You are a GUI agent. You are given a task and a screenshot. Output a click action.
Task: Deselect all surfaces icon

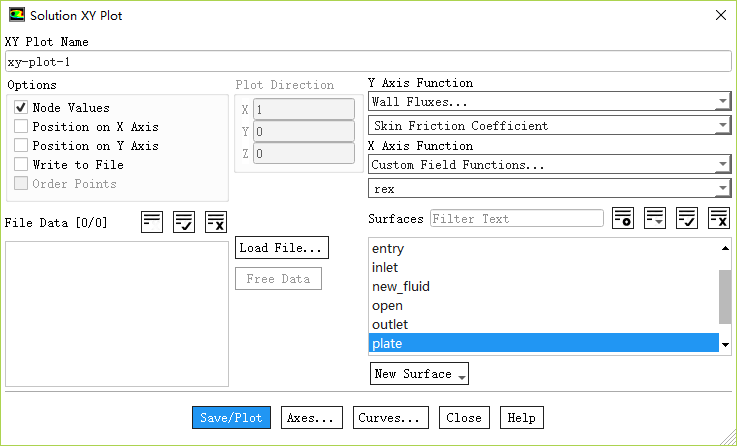click(719, 218)
